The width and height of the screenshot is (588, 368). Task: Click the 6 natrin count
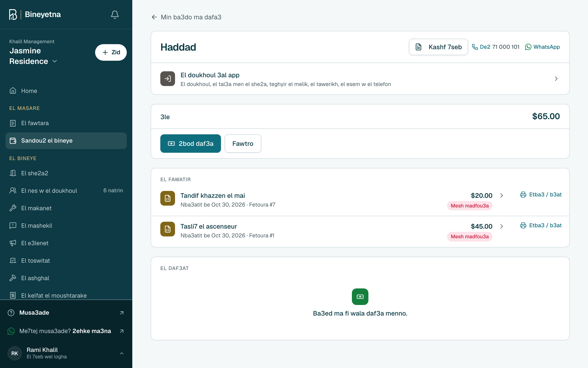(113, 191)
